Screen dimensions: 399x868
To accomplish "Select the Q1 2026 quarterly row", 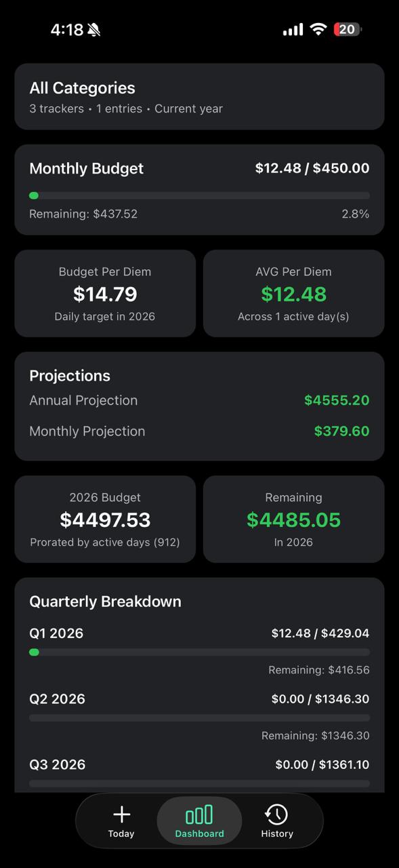I will pos(199,633).
